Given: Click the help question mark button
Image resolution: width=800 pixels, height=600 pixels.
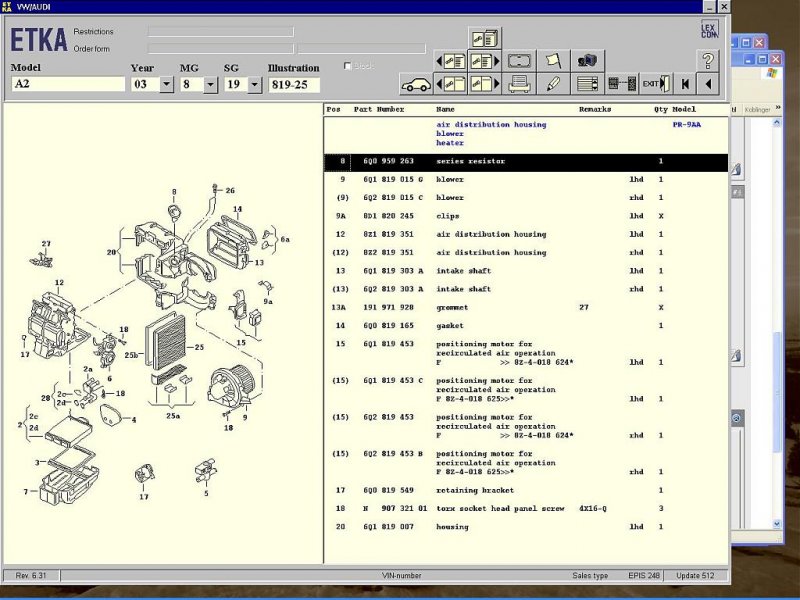Looking at the screenshot, I should 709,60.
